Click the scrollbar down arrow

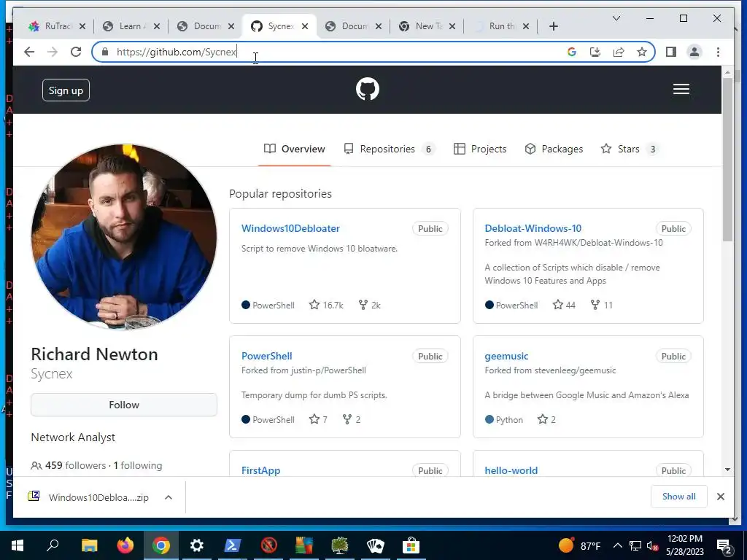pyautogui.click(x=727, y=470)
